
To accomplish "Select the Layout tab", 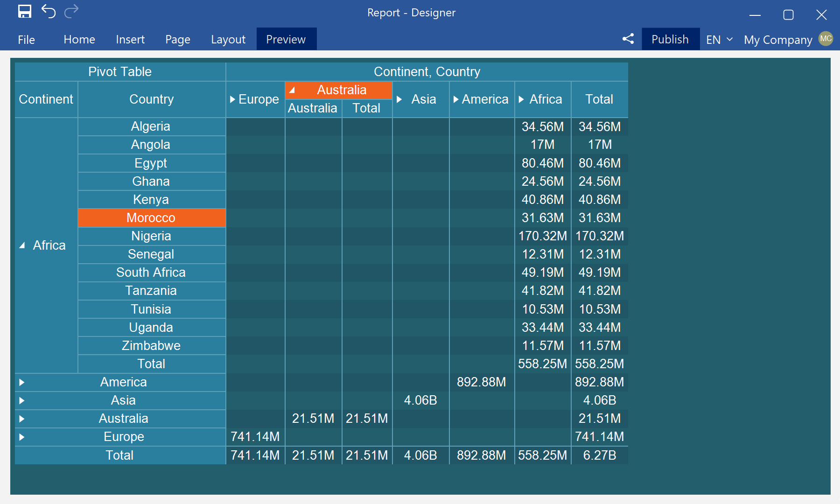I will pyautogui.click(x=228, y=39).
